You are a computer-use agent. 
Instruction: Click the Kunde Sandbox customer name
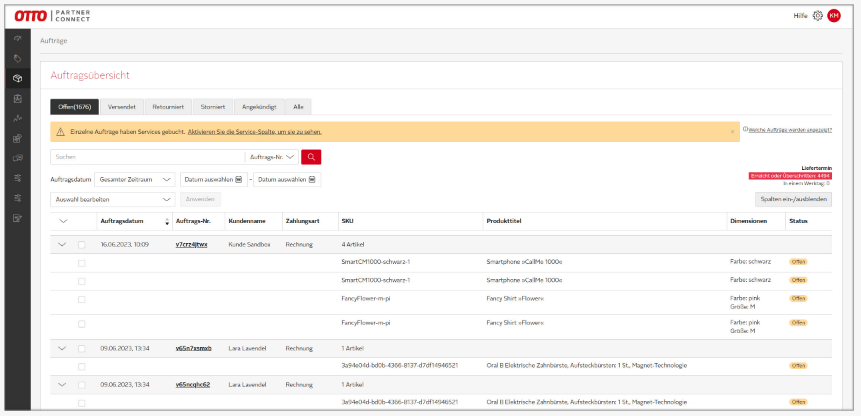(250, 245)
